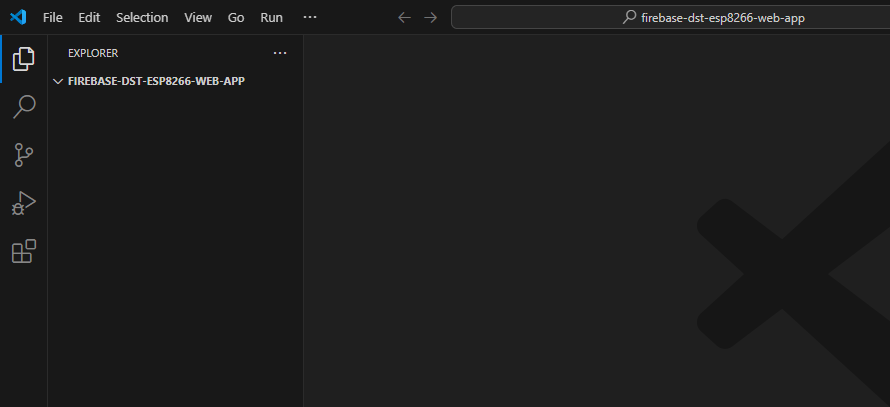Open Explorer Views and More Actions ellipsis
Screen dimensions: 890x407
pos(280,53)
